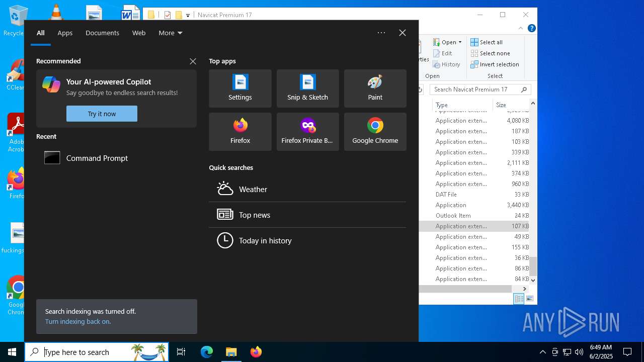This screenshot has height=362, width=644.
Task: Dismiss the Recommended section
Action: click(x=193, y=61)
